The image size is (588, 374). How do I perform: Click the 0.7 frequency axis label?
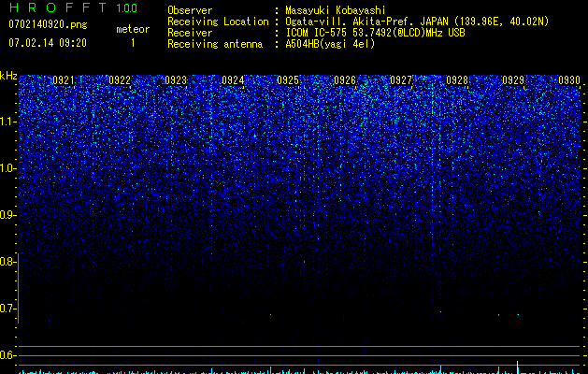click(x=8, y=309)
